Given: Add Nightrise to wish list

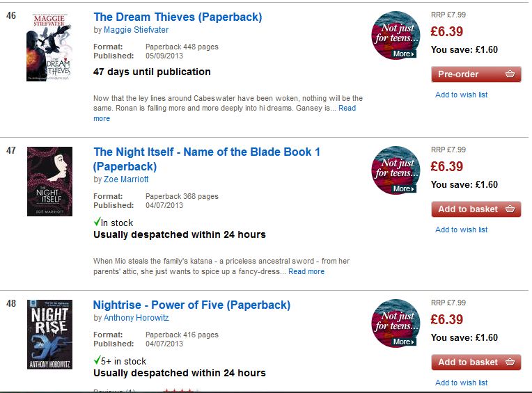Looking at the screenshot, I should coord(461,383).
